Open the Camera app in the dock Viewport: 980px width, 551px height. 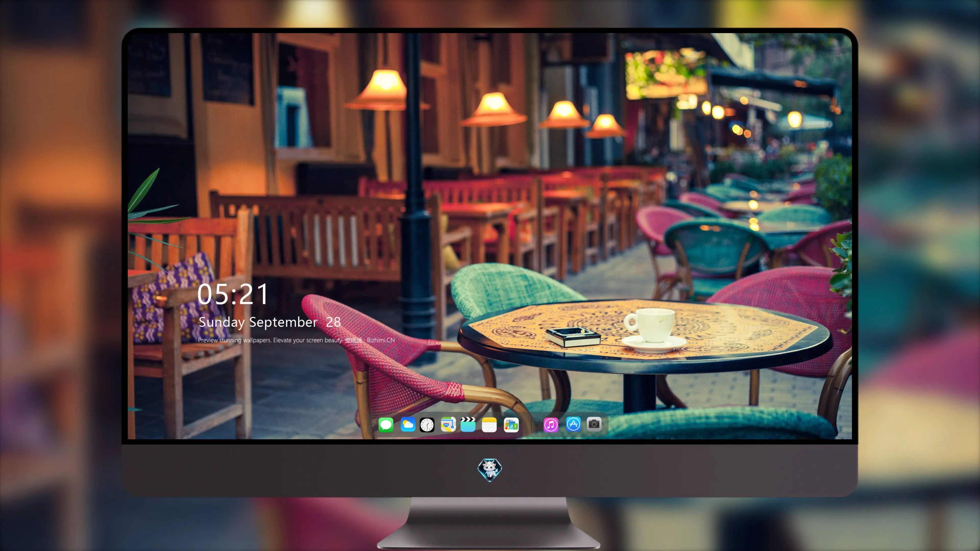pyautogui.click(x=594, y=424)
